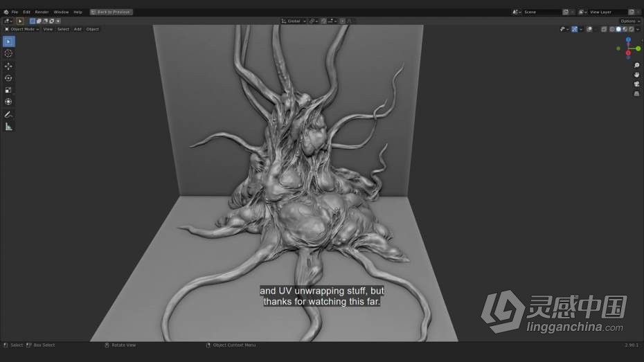Open the editor type dropdown
This screenshot has width=644, height=362.
[8, 21]
